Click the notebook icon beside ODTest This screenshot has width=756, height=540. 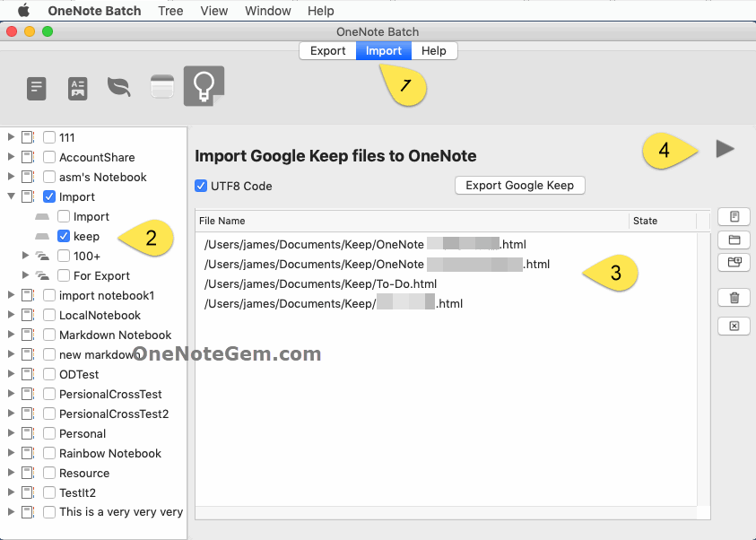pyautogui.click(x=28, y=375)
